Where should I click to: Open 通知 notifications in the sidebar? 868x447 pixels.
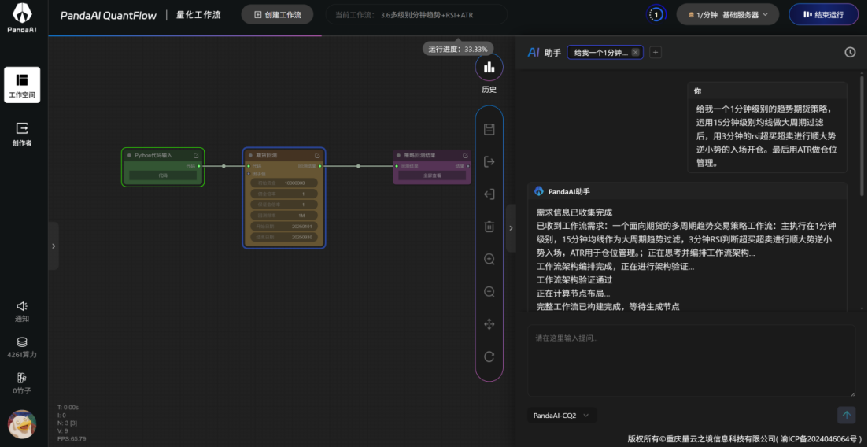click(x=22, y=312)
